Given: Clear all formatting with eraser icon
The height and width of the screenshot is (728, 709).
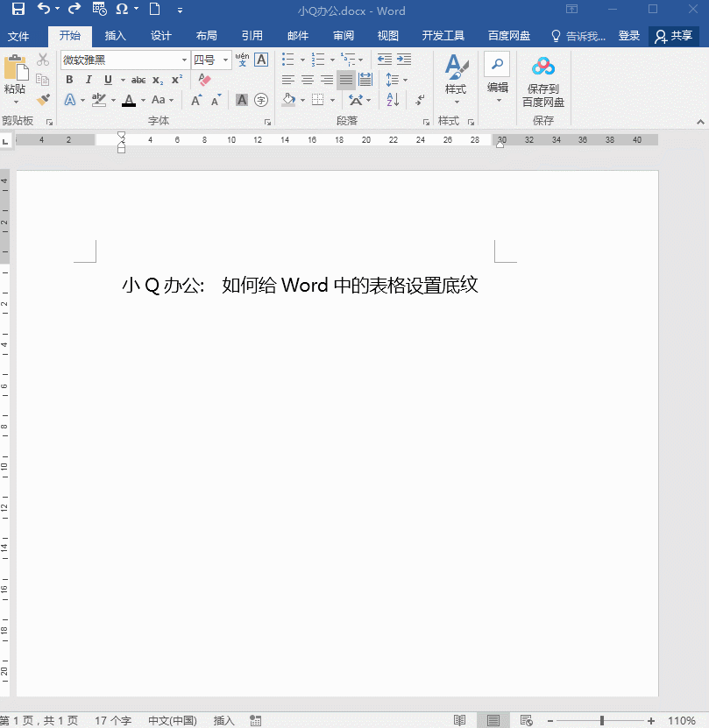Looking at the screenshot, I should point(204,80).
